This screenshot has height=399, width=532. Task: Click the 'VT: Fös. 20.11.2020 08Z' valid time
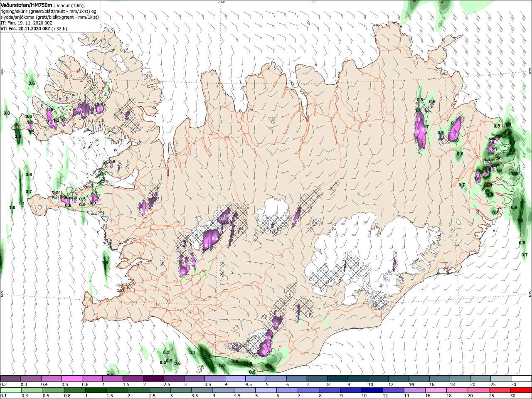point(25,29)
